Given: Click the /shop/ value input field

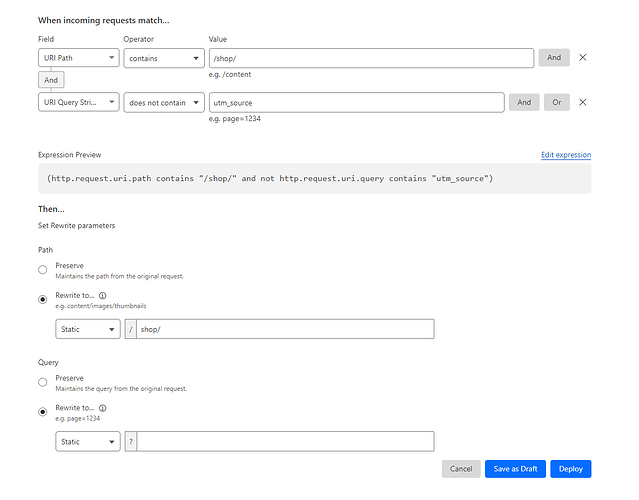Looking at the screenshot, I should coord(371,58).
